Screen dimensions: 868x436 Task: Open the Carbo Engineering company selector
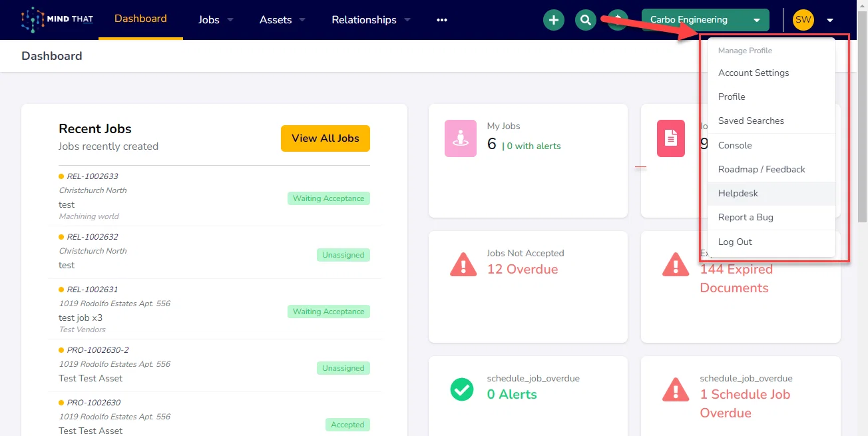(x=706, y=20)
